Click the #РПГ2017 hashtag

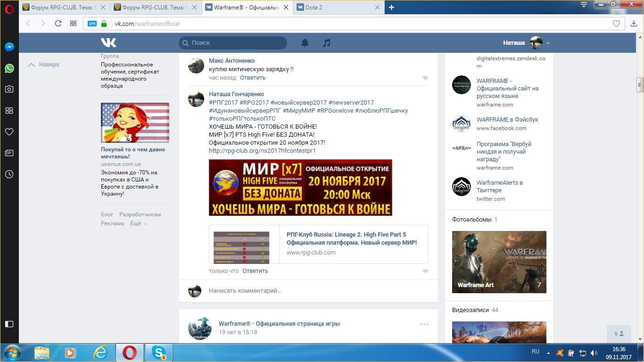223,103
